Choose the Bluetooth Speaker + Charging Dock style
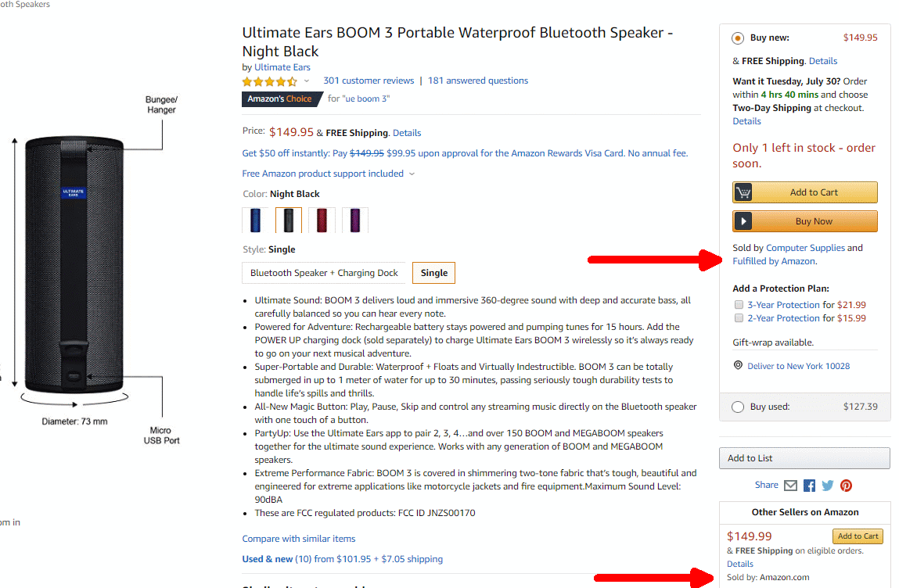Image resolution: width=899 pixels, height=588 pixels. click(x=324, y=273)
